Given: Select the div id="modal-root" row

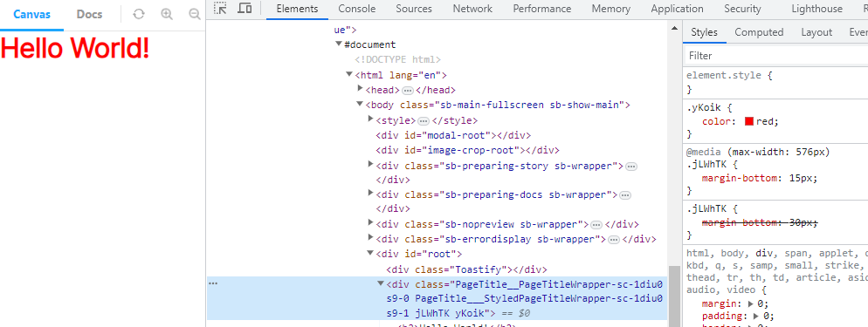Looking at the screenshot, I should point(453,135).
